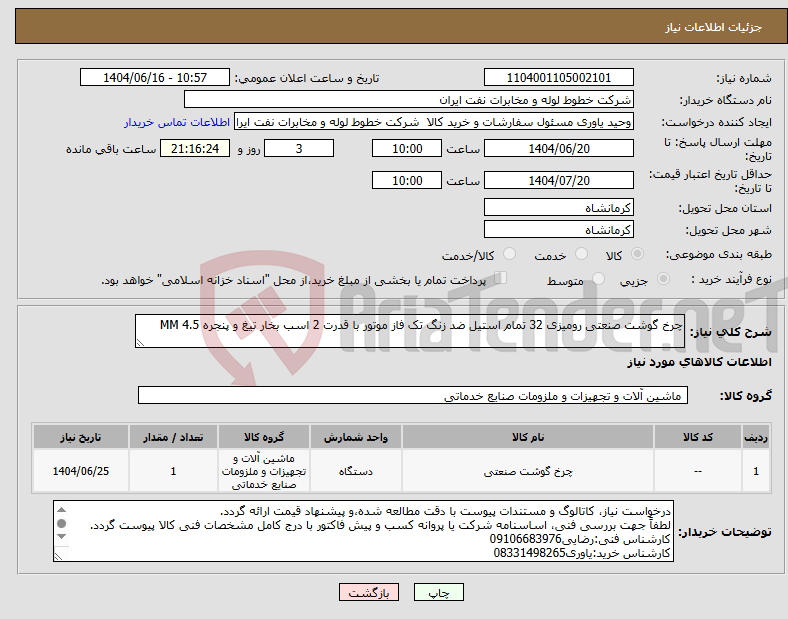Click the response deadline date 1404/06/20
The height and width of the screenshot is (619, 788).
tap(558, 149)
